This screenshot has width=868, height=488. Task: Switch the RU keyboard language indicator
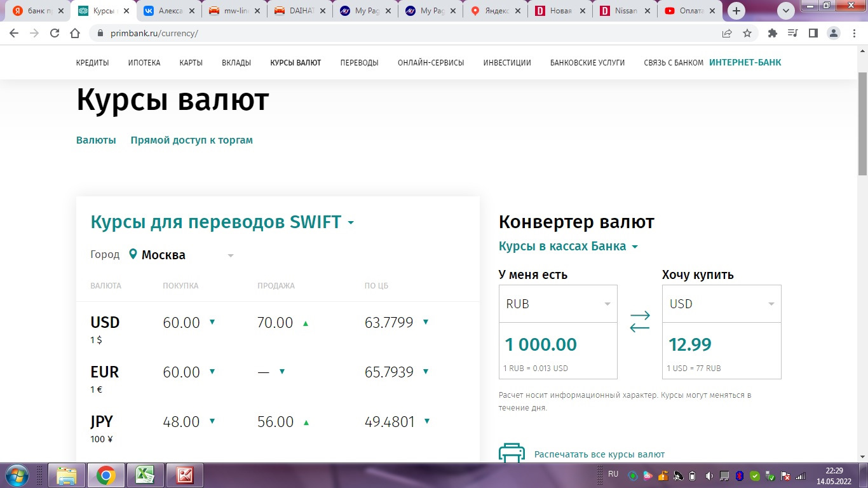(613, 474)
